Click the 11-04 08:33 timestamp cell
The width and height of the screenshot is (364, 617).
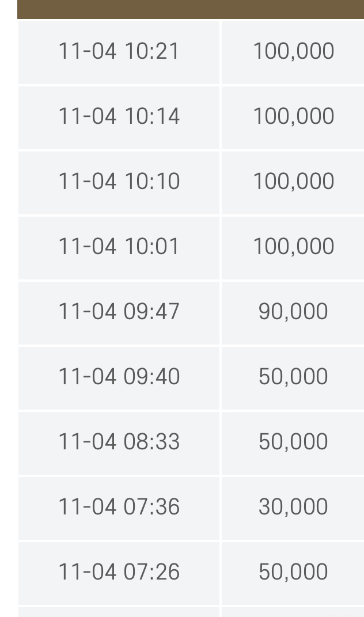pyautogui.click(x=119, y=442)
